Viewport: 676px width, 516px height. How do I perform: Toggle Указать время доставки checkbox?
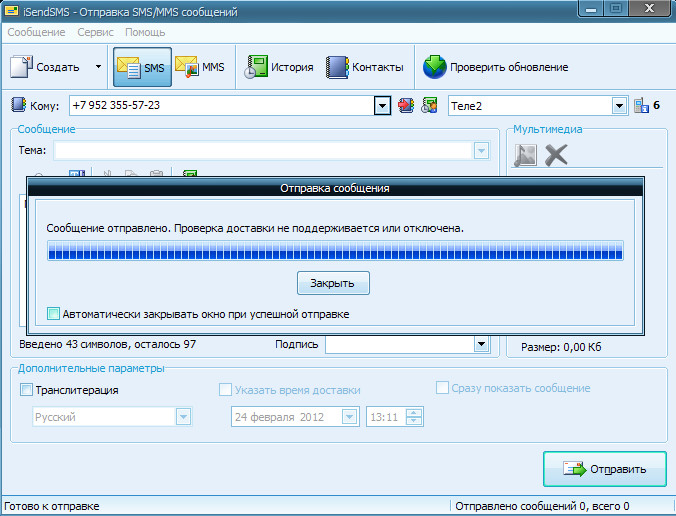225,390
